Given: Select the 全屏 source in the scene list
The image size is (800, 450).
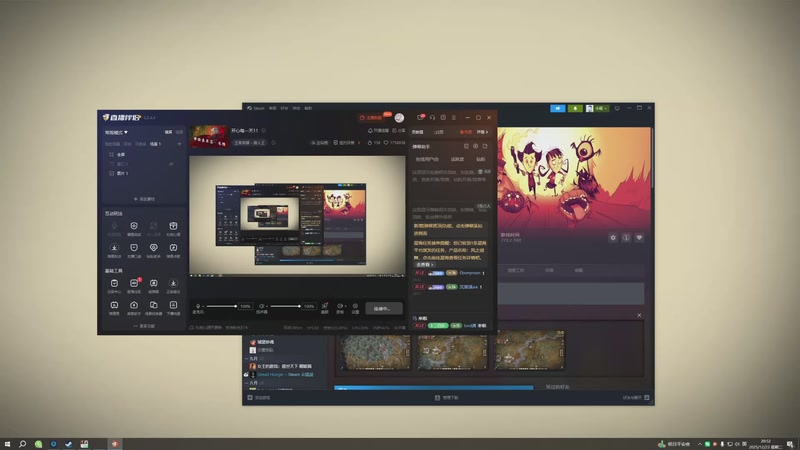Looking at the screenshot, I should (121, 154).
